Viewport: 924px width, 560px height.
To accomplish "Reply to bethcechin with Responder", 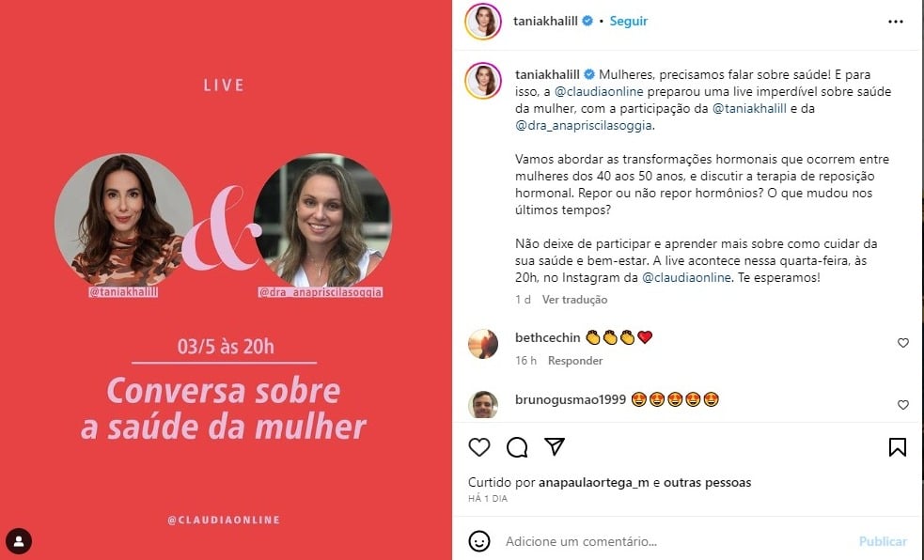I will 575,361.
